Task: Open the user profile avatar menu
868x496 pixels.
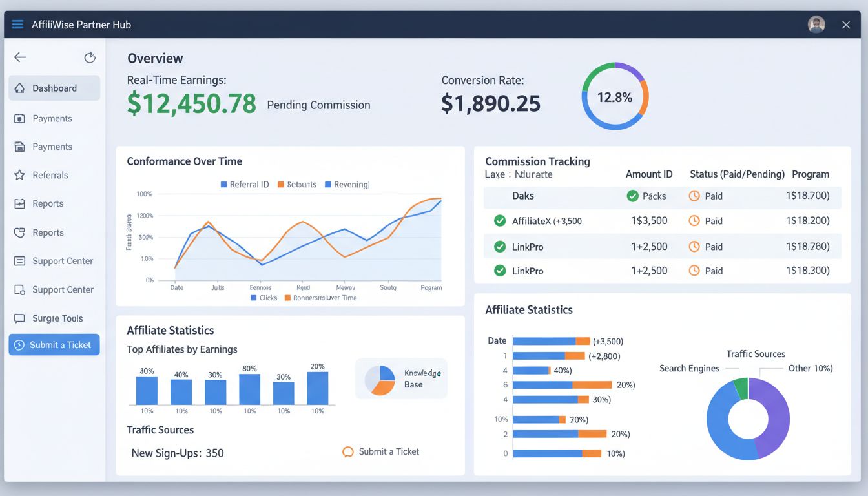Action: 816,24
